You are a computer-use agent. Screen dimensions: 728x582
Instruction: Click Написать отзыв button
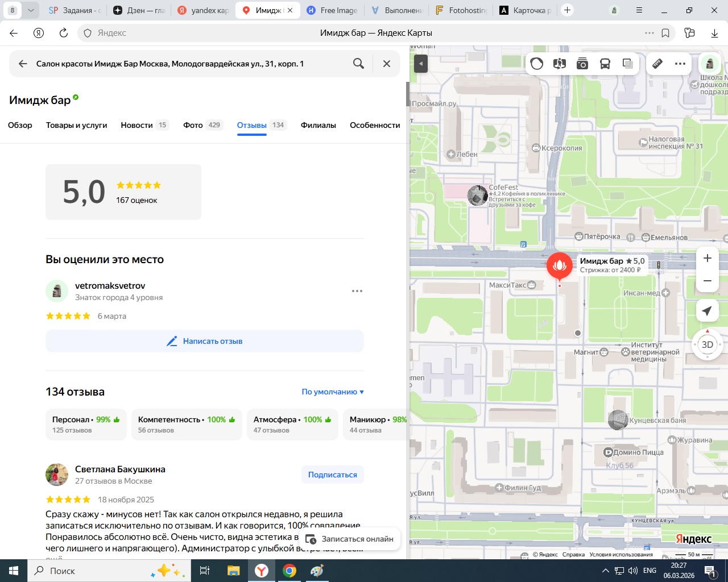[x=205, y=341]
